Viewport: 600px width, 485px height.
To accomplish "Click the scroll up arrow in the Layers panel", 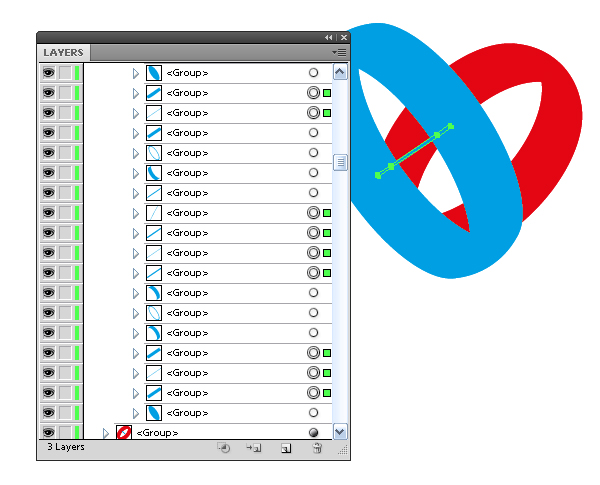I will [340, 72].
